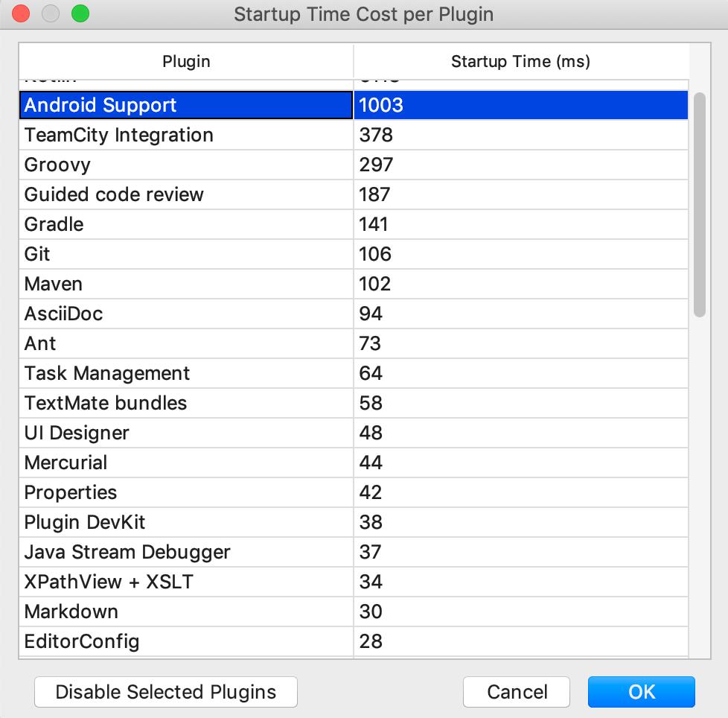
Task: Click the 106 startup time cell
Action: coord(521,254)
